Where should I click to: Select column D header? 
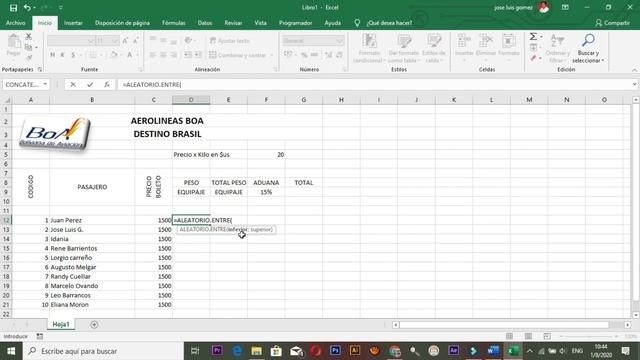coord(191,100)
